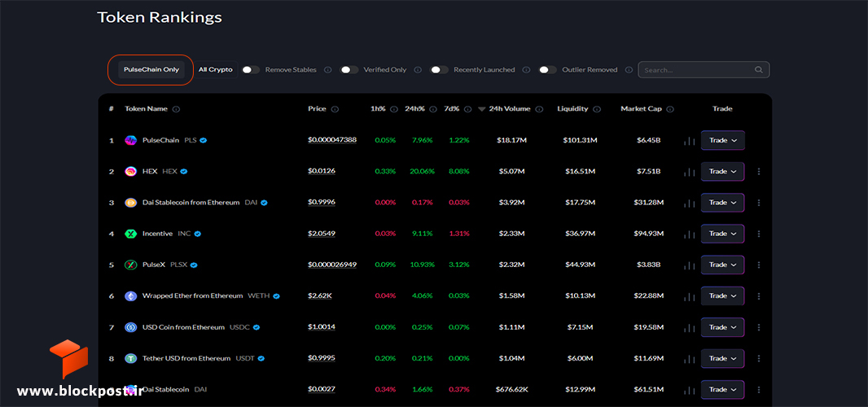This screenshot has height=407, width=868.
Task: Click the $2.62K price link
Action: click(320, 296)
